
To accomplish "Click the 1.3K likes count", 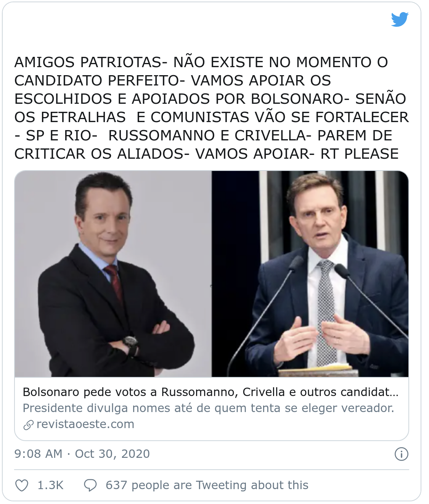I will coord(50,485).
